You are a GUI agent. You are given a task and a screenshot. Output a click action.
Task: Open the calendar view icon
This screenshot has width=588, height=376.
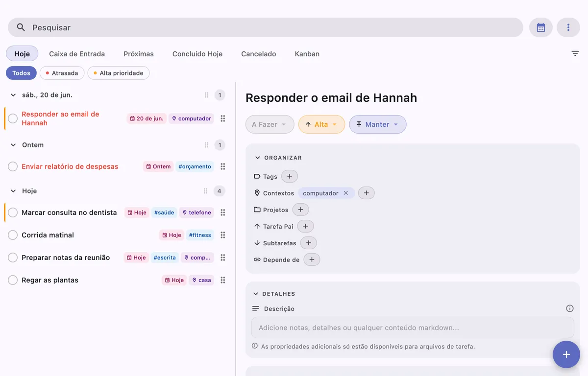coord(541,27)
